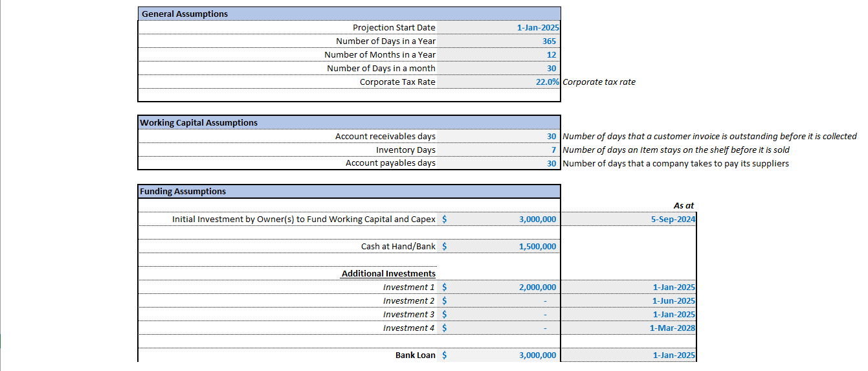Select the Cash at Hand/Bank amount 1,500,000

(537, 246)
